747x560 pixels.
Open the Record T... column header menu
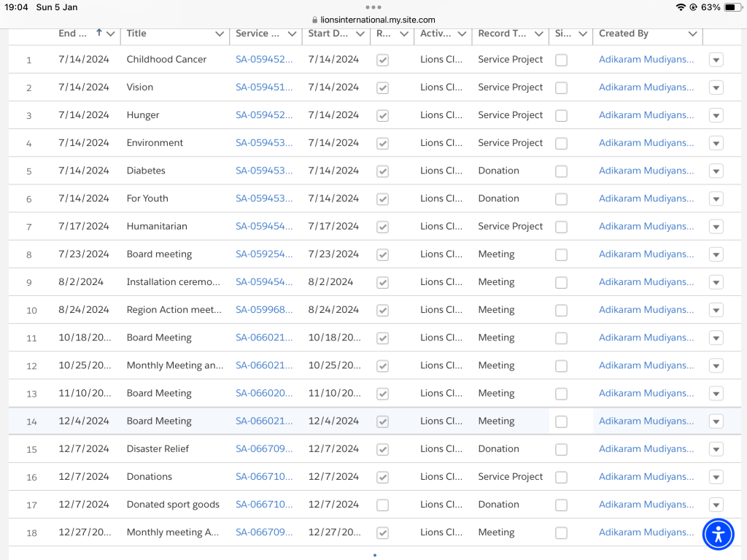539,34
